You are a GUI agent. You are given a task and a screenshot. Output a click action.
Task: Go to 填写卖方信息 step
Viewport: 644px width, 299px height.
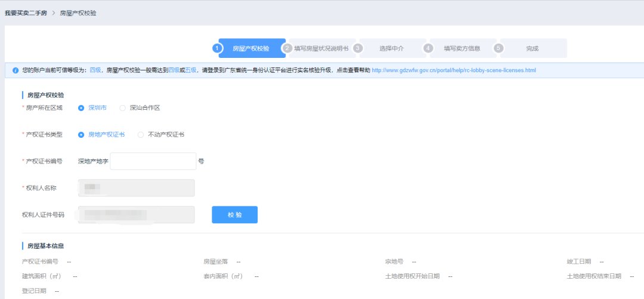(x=462, y=48)
